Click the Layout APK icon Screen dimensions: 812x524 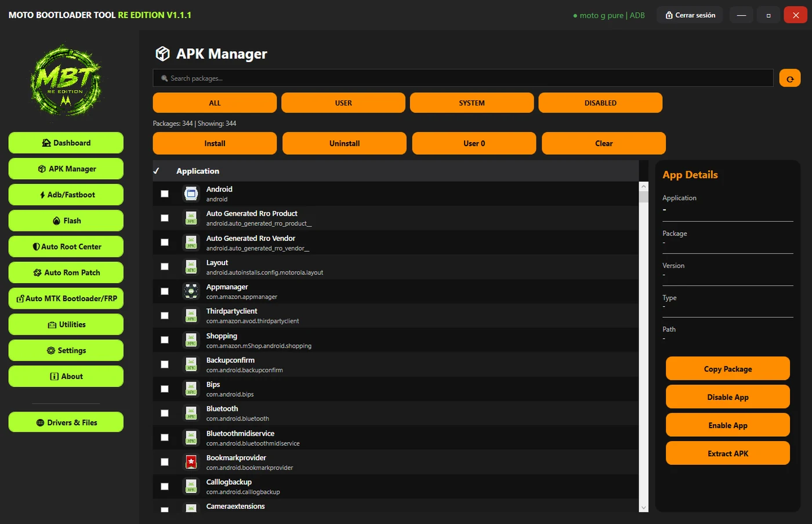click(x=191, y=267)
